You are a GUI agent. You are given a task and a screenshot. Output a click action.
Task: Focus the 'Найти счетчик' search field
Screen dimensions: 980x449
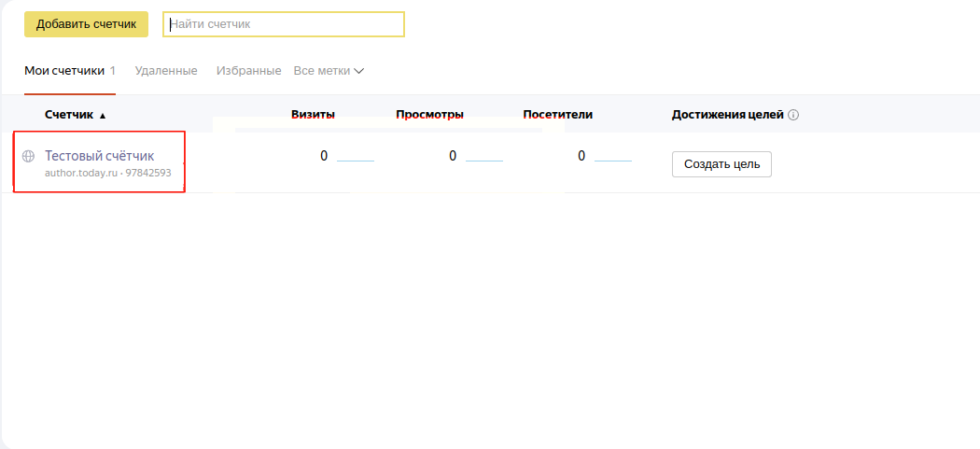284,24
